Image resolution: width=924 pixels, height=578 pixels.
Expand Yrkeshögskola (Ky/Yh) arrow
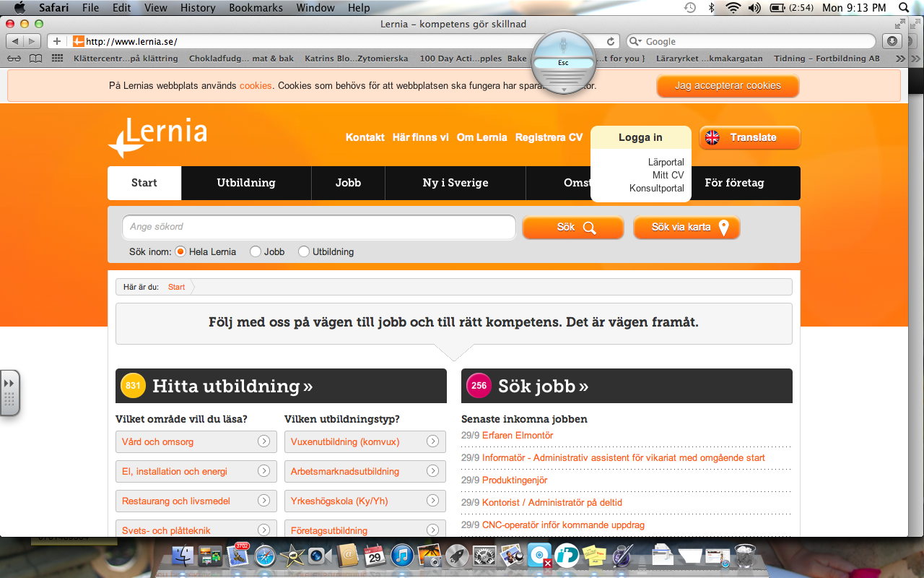click(x=432, y=501)
